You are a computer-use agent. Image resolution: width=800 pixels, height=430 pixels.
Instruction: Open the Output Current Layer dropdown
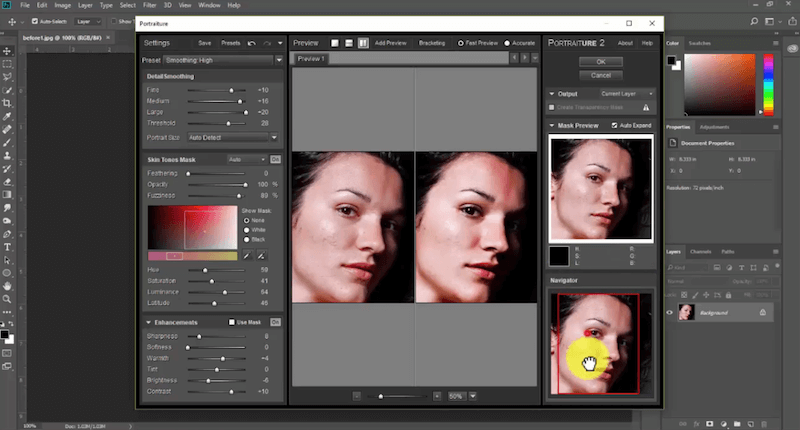(626, 93)
